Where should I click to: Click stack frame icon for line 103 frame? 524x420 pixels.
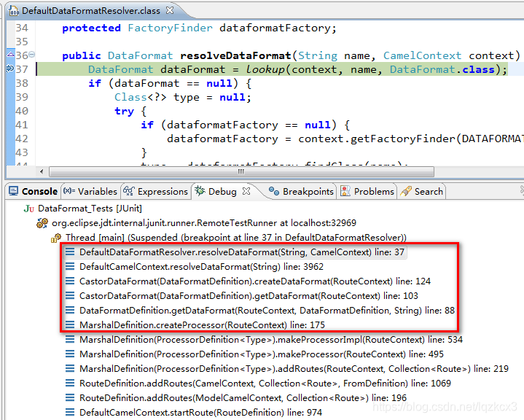tap(70, 295)
